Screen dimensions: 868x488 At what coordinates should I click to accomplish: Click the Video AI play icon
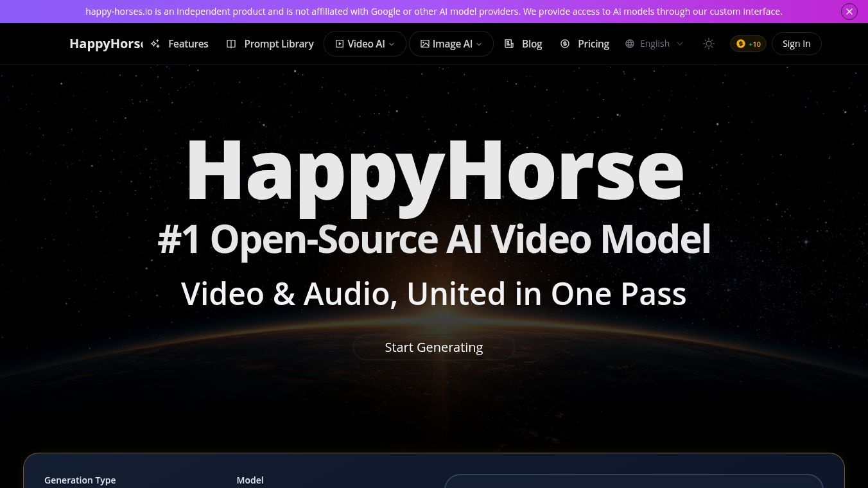coord(340,44)
